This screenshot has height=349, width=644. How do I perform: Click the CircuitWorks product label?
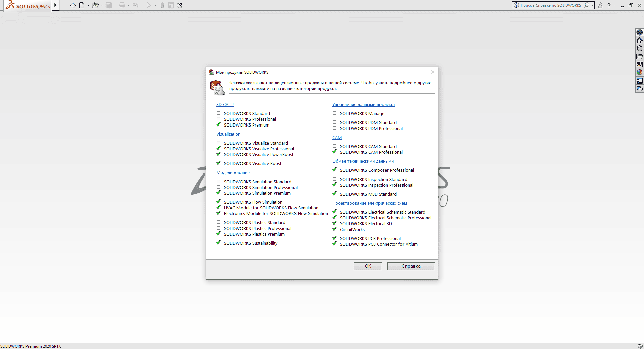click(352, 230)
